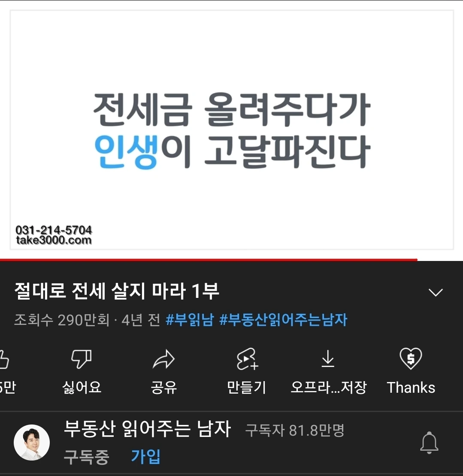Tap the share arrow icon
Viewport: 463px width, 476px height.
coord(164,359)
